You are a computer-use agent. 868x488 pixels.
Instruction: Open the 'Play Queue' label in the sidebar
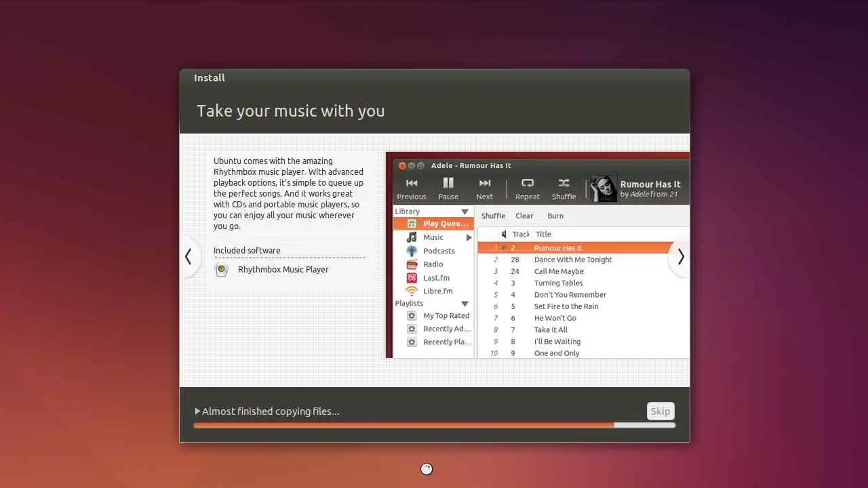point(446,224)
